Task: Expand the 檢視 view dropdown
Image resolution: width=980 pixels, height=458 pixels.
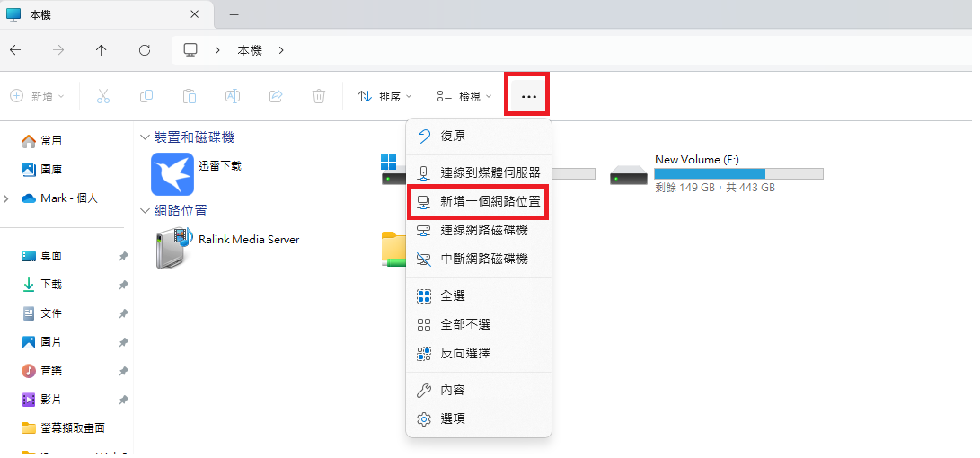Action: pos(464,96)
